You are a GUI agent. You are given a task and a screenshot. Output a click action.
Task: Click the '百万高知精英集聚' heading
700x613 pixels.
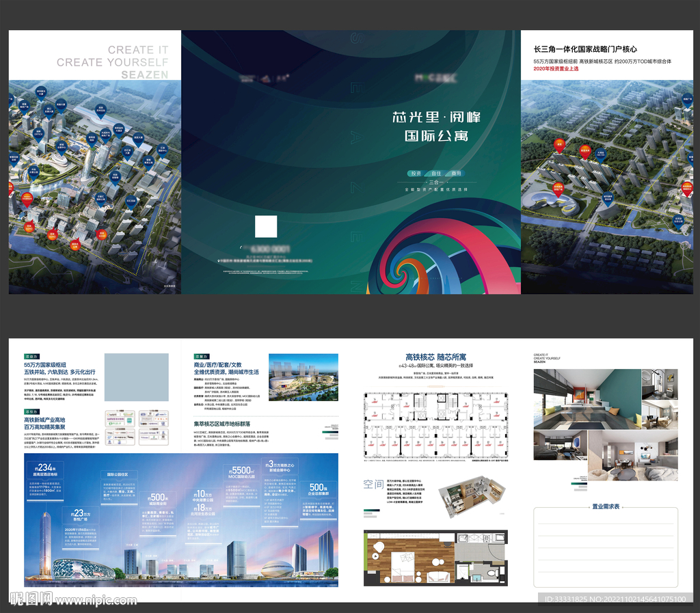coord(44,427)
